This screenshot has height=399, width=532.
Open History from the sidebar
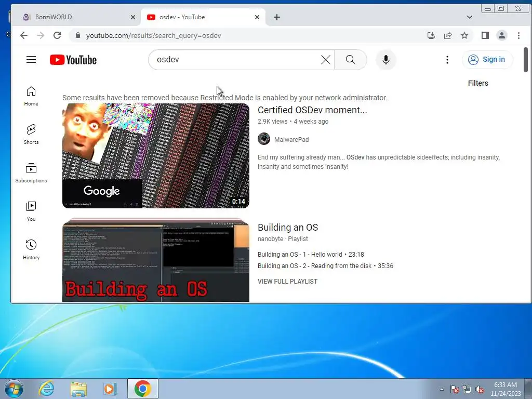(31, 250)
